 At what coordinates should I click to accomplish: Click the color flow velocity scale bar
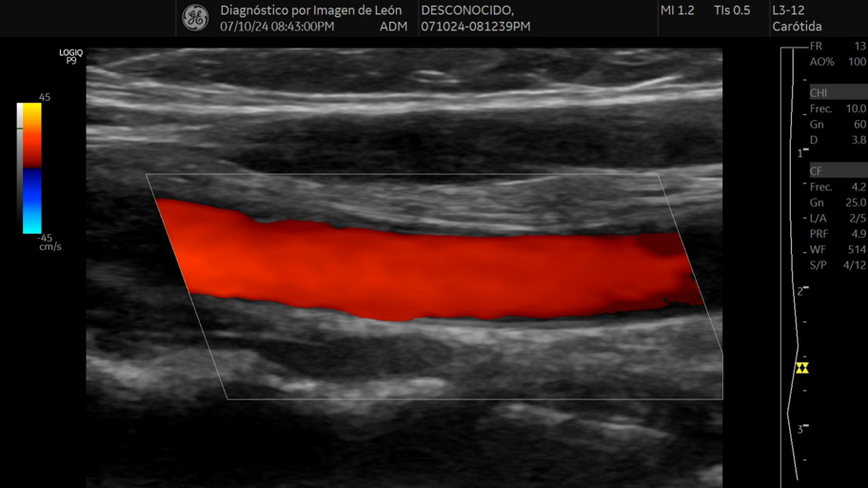click(31, 167)
